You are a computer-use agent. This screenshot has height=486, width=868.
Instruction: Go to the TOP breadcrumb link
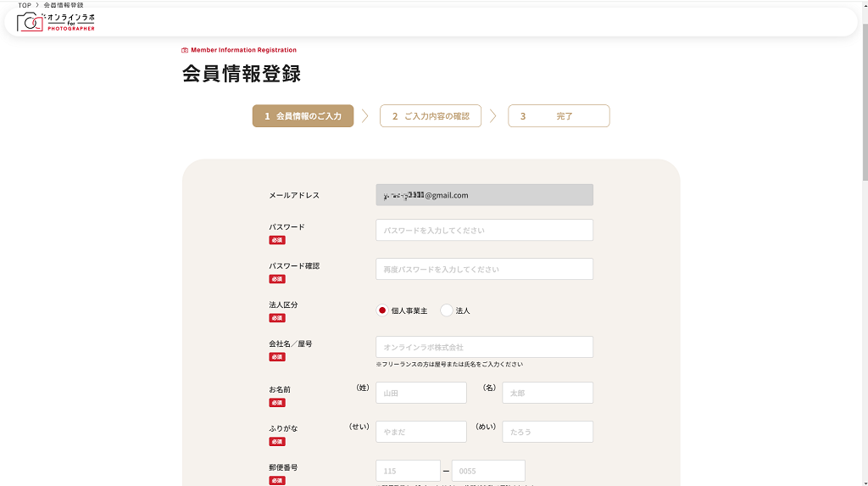[25, 5]
